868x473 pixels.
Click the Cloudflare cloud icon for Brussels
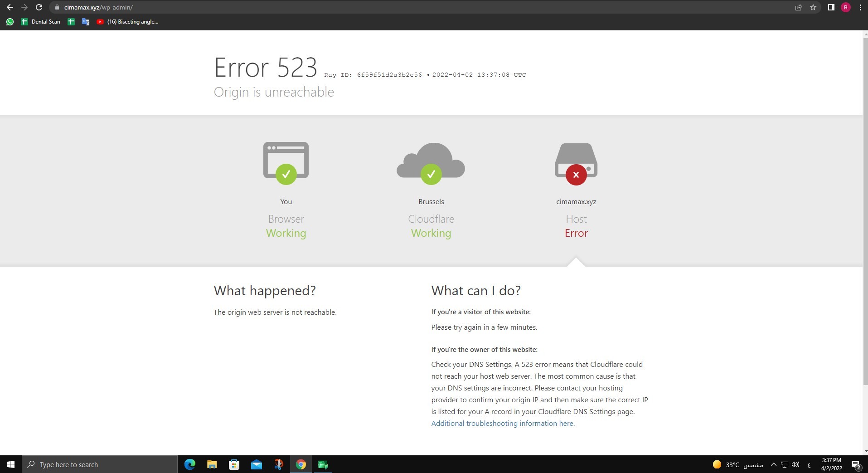click(431, 163)
